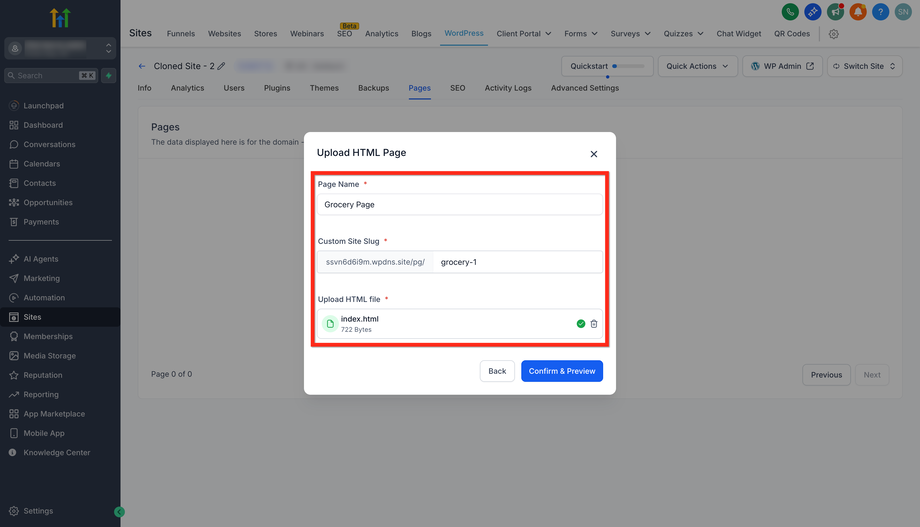
Task: Open the Analytics top tab
Action: pos(381,34)
